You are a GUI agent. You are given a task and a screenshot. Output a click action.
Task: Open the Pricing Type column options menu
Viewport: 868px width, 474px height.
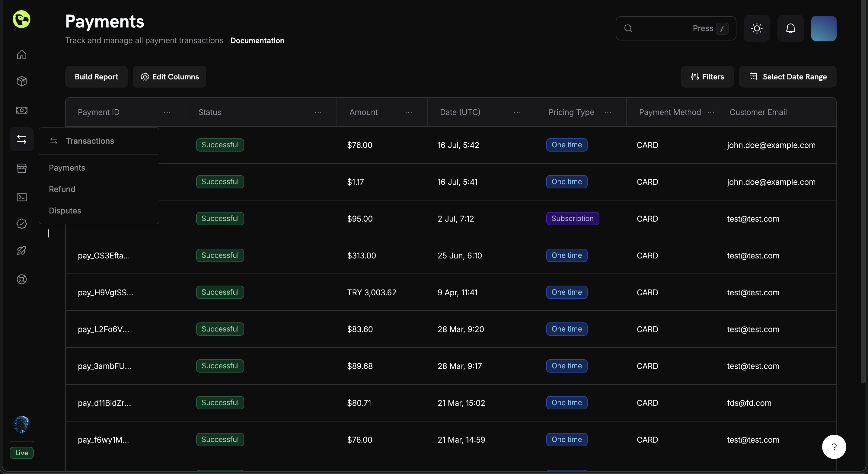click(608, 112)
